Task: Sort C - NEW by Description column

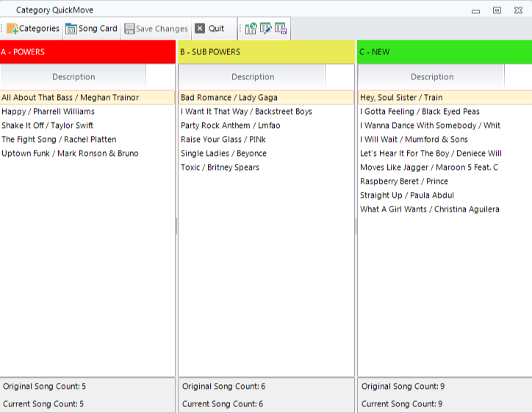Action: [x=431, y=76]
